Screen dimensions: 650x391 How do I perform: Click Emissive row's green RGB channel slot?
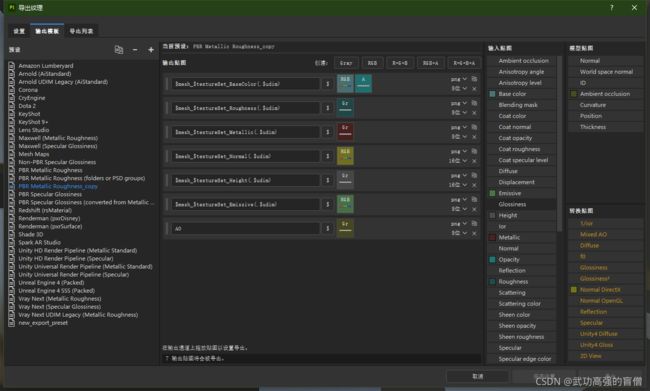(345, 204)
